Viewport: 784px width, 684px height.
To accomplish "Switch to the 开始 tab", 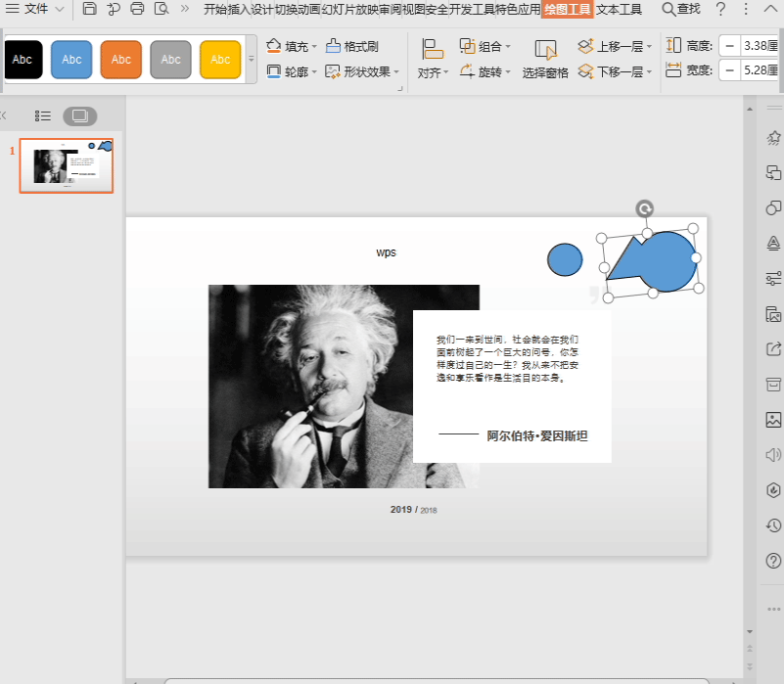I will click(x=215, y=9).
